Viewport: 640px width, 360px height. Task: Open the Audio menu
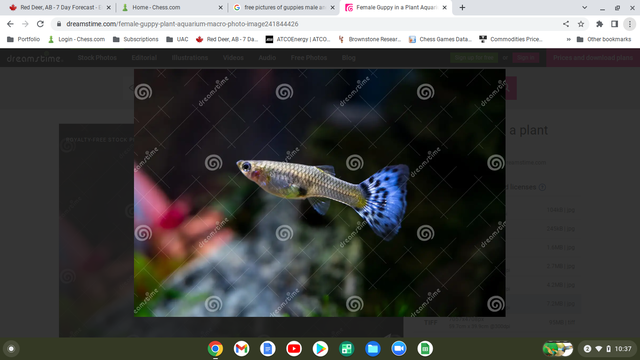267,58
